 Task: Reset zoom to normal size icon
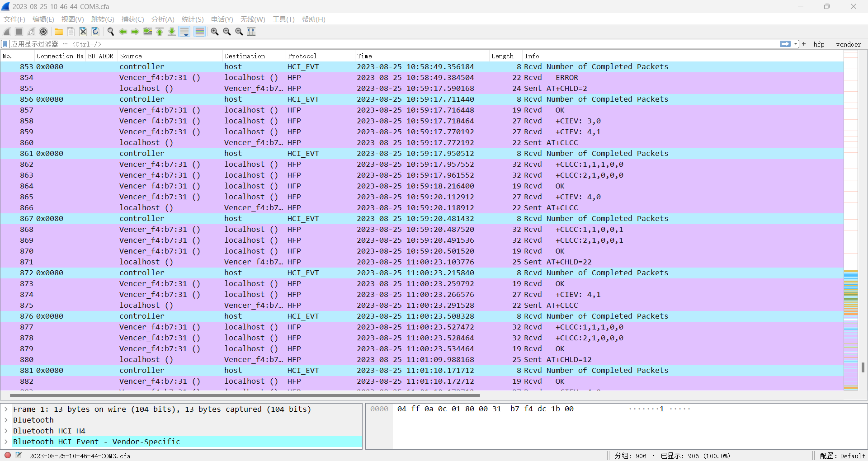point(239,32)
